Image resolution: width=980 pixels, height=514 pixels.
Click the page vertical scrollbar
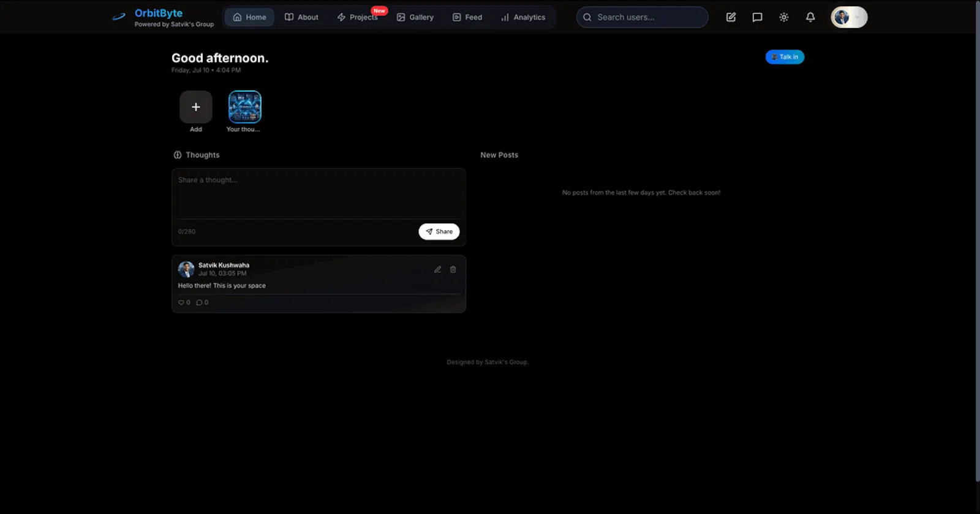click(x=978, y=242)
